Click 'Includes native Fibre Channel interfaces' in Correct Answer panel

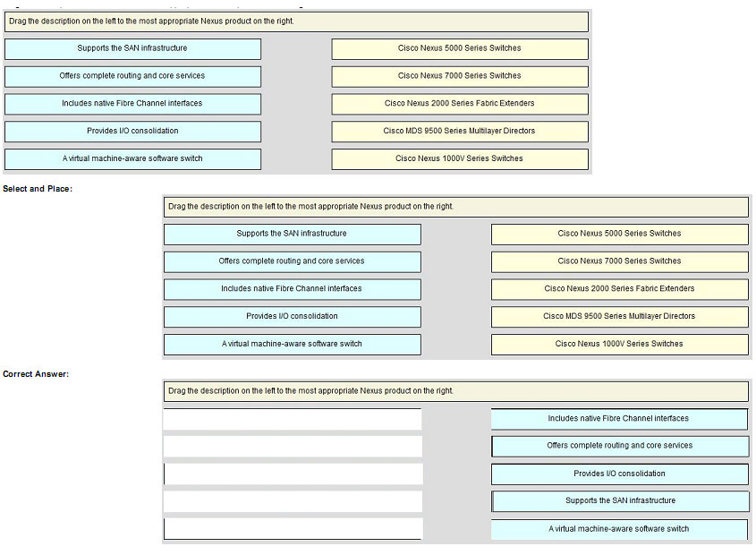[x=619, y=419]
